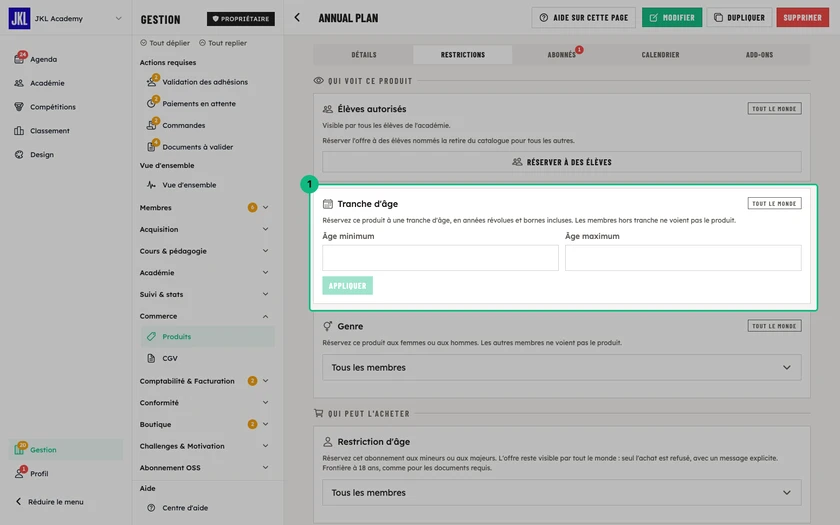Open the Genre dropdown Tous les membres
Screen dimensions: 840x525
(561, 368)
